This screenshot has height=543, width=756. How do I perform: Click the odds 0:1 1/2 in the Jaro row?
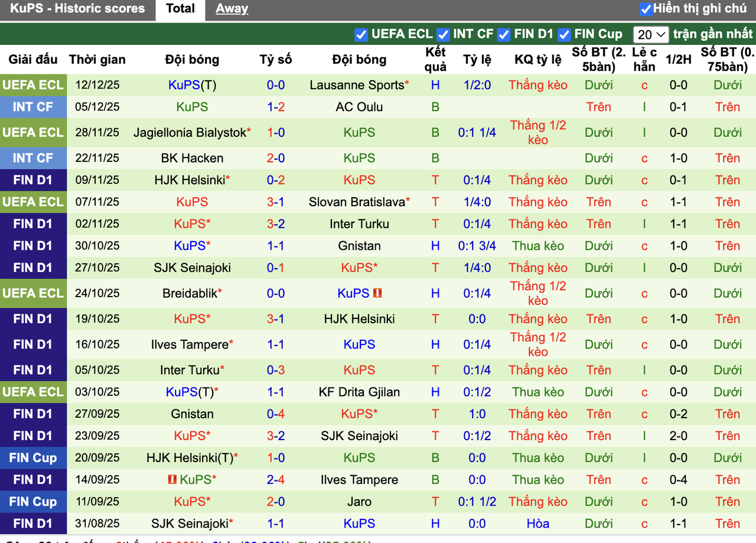(477, 502)
